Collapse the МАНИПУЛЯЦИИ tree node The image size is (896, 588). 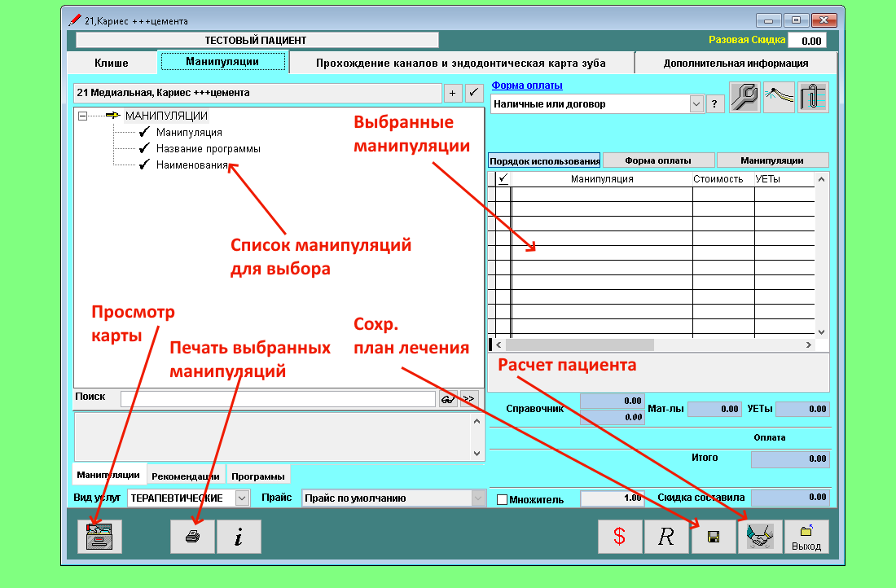(x=82, y=116)
